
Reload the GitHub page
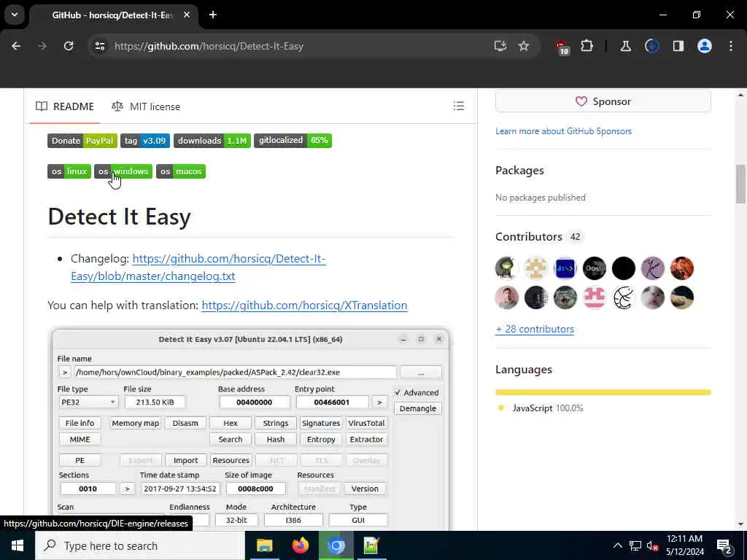point(69,46)
